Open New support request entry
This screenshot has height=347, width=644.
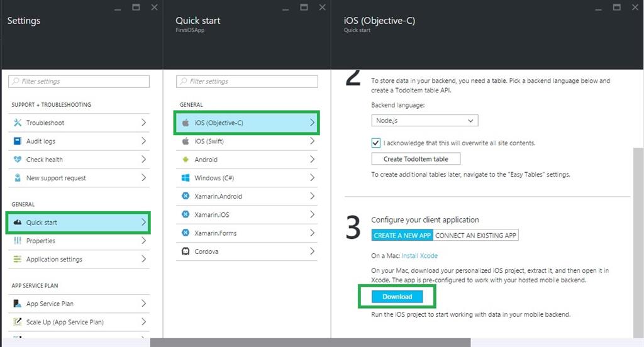tap(79, 178)
